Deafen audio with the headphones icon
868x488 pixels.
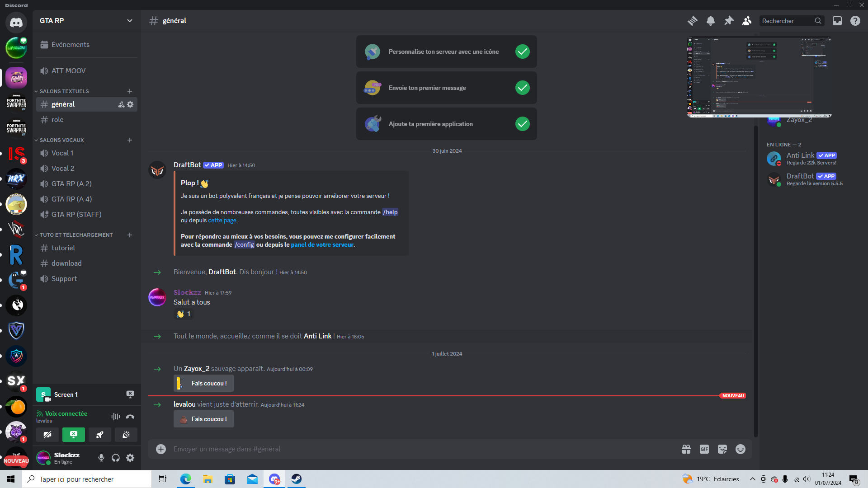[116, 458]
